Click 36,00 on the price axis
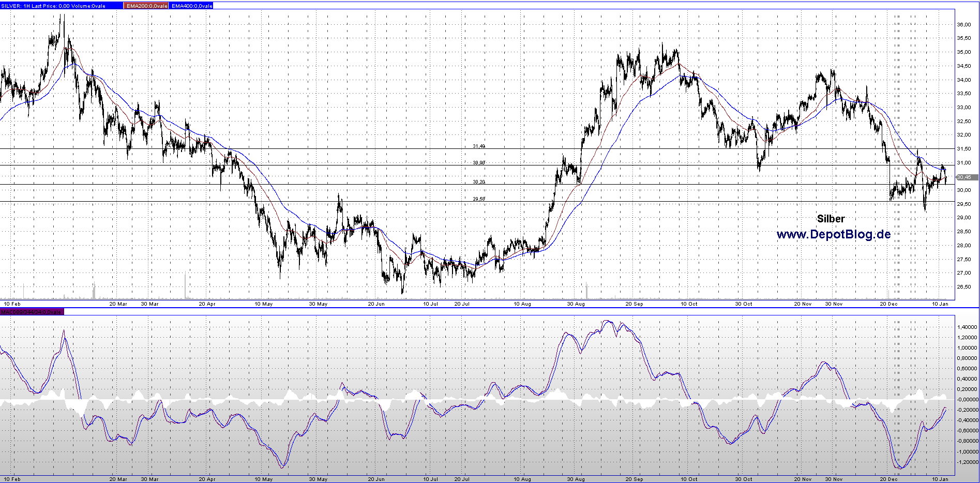Viewport: 980px width, 483px height. (x=963, y=25)
